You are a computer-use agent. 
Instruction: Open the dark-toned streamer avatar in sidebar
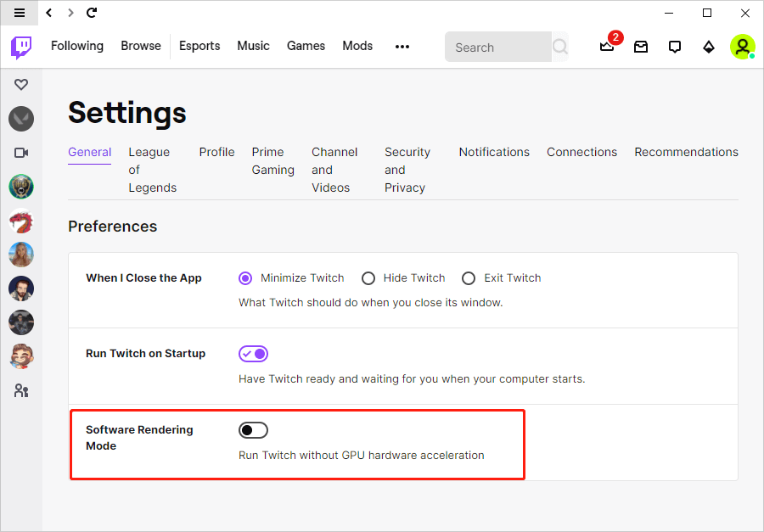point(21,322)
